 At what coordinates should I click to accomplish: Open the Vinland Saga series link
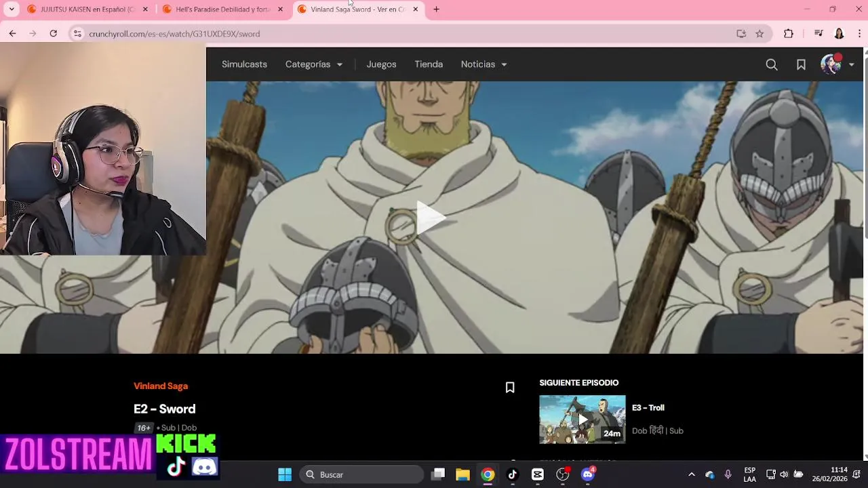[x=161, y=386]
